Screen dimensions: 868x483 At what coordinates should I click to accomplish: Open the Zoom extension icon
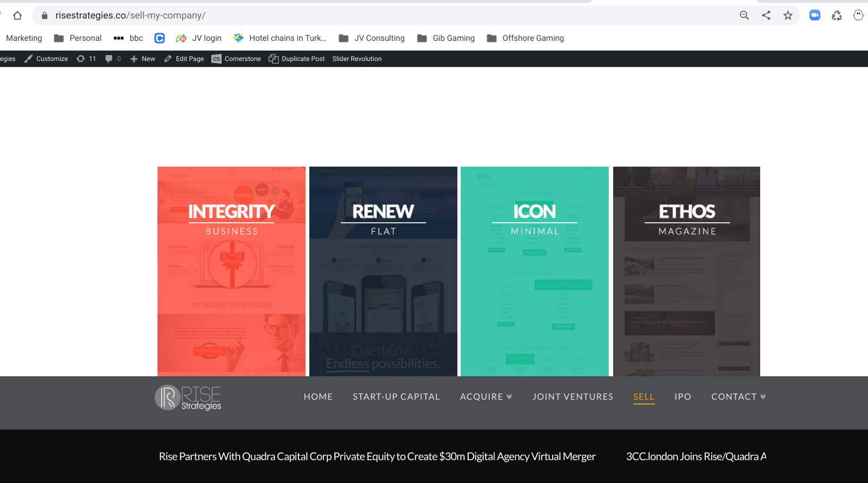(x=815, y=15)
